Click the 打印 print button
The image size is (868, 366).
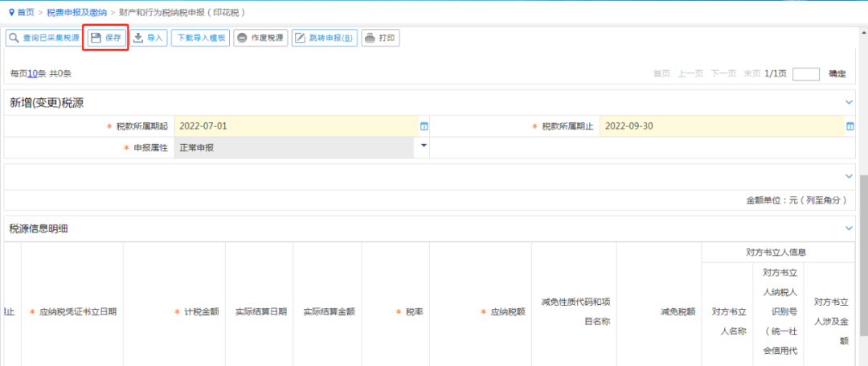coord(380,38)
